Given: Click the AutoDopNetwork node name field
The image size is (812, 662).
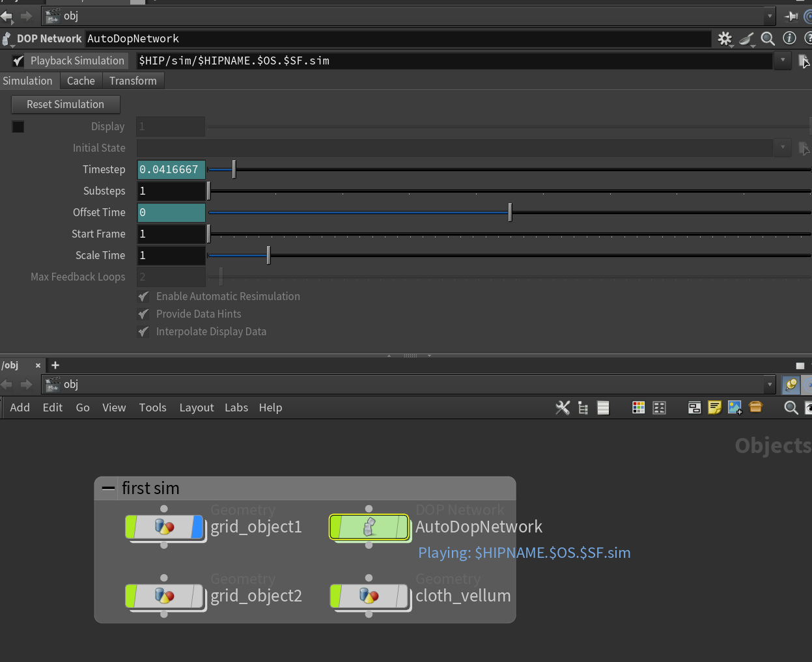Looking at the screenshot, I should tap(398, 39).
